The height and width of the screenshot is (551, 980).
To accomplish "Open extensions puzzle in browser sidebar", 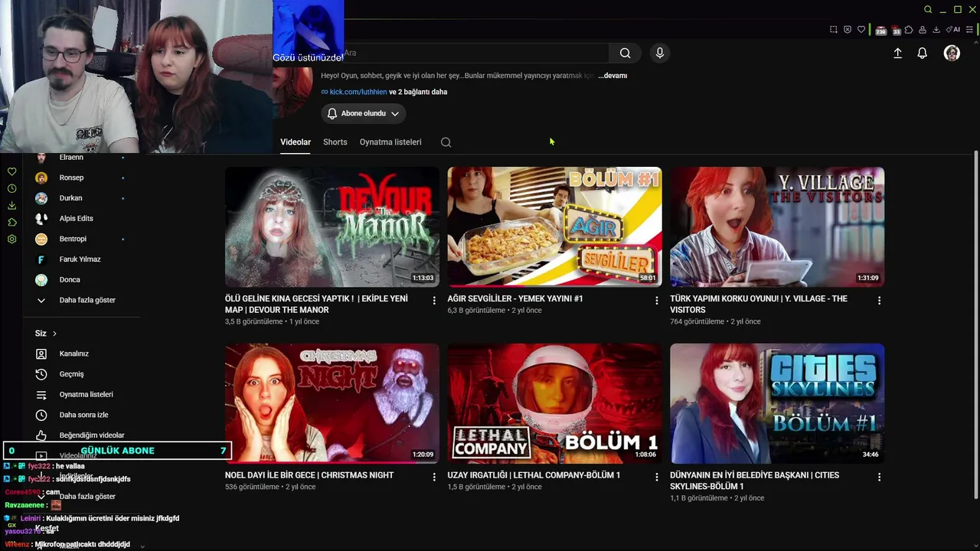I will (x=11, y=222).
